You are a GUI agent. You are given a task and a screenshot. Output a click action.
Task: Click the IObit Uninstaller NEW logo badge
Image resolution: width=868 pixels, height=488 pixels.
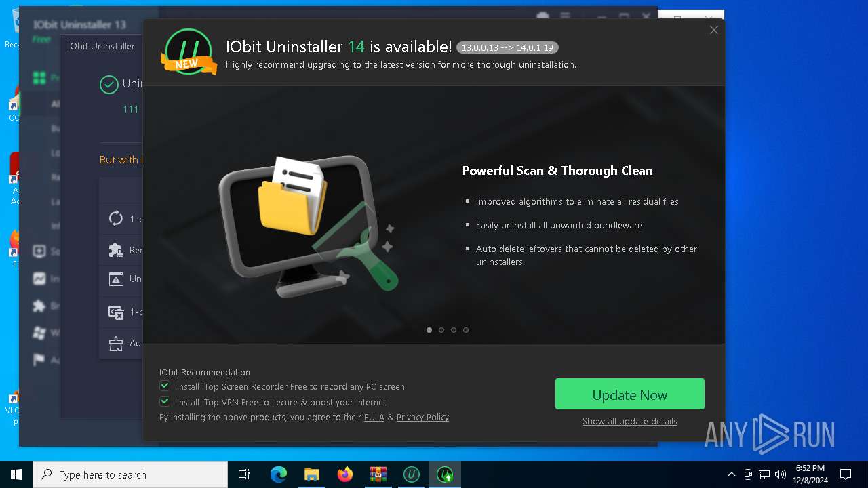pyautogui.click(x=189, y=52)
